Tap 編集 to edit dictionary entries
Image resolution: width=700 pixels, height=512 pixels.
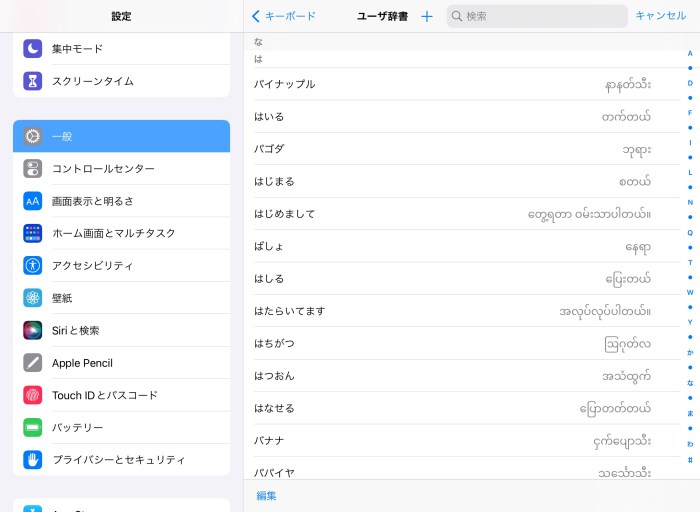coord(266,496)
